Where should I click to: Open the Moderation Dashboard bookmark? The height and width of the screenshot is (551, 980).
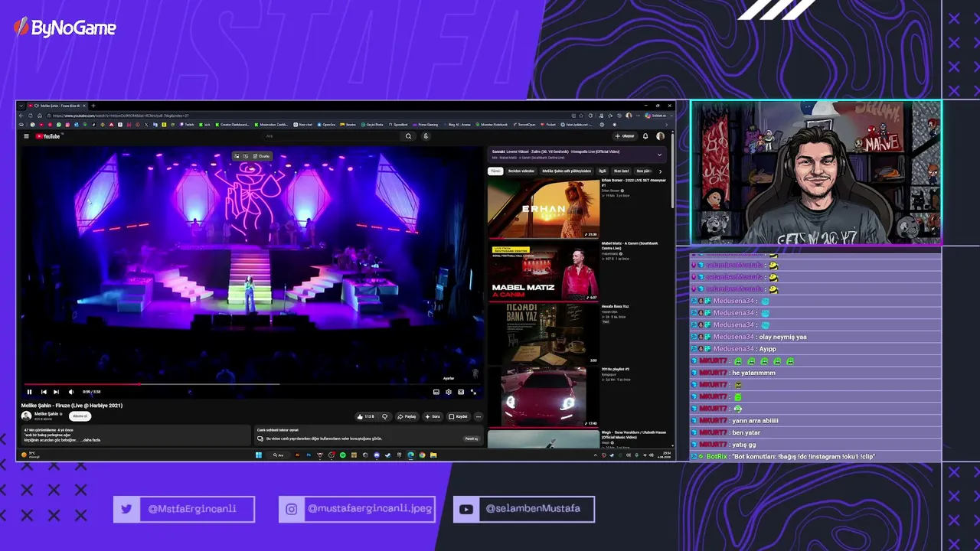272,124
